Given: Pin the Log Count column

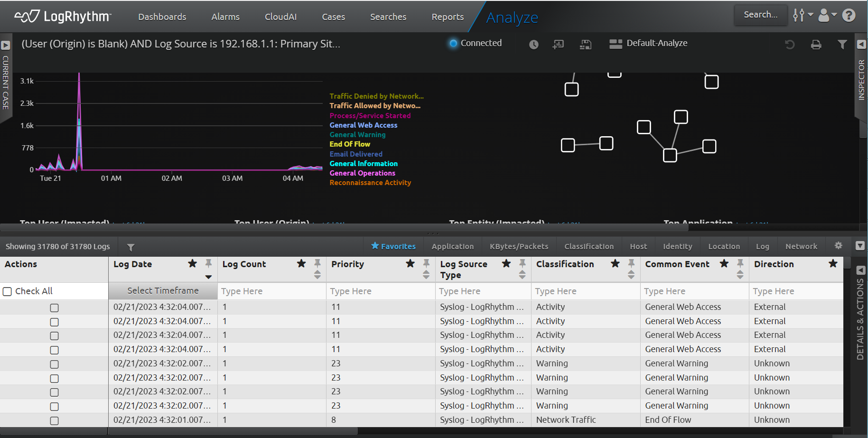Looking at the screenshot, I should pyautogui.click(x=317, y=264).
